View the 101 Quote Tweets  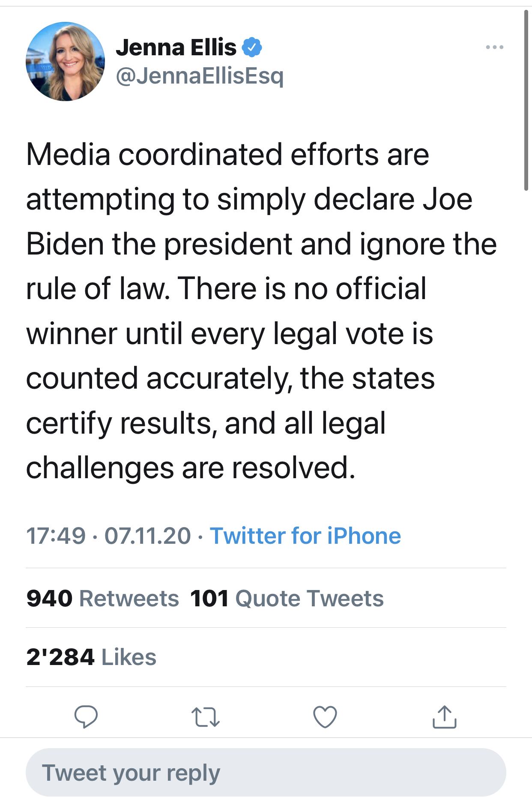point(287,598)
